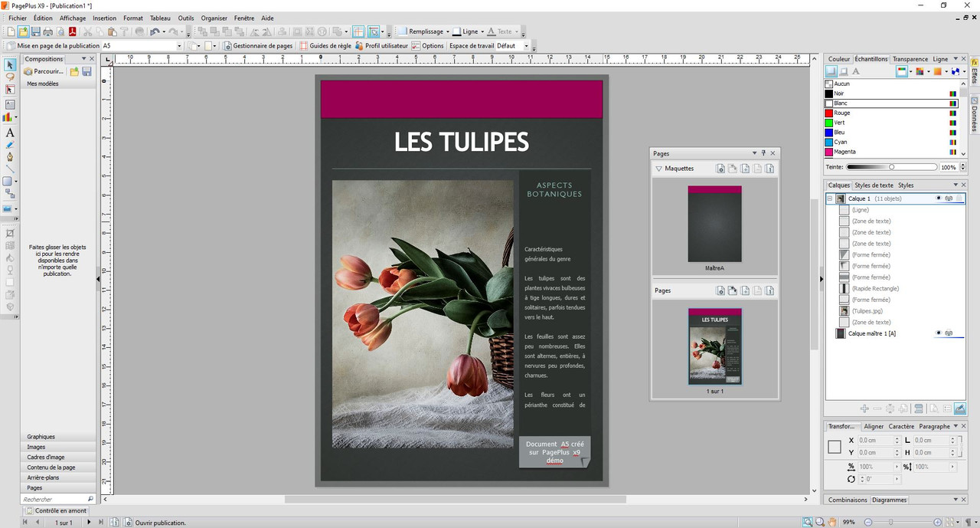Click the Open publication folder icon
Image resolution: width=980 pixels, height=528 pixels.
point(23,31)
